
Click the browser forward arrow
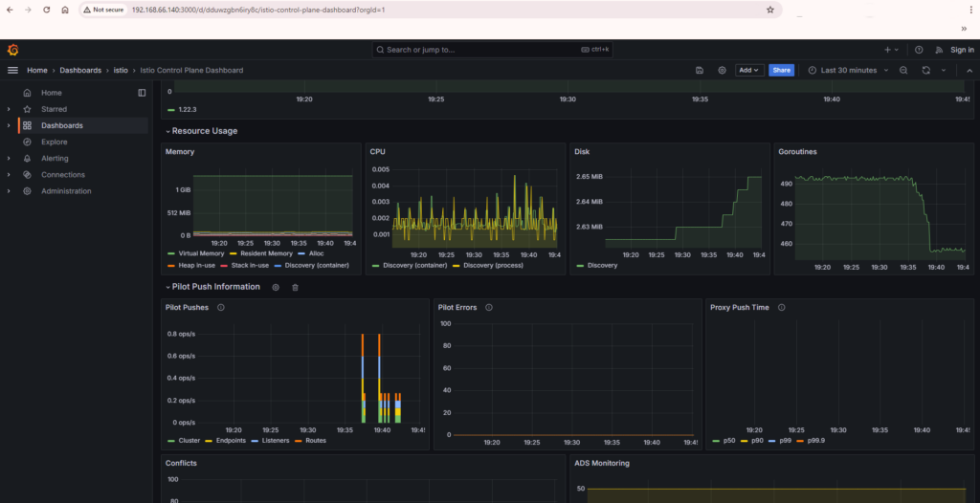click(x=28, y=10)
